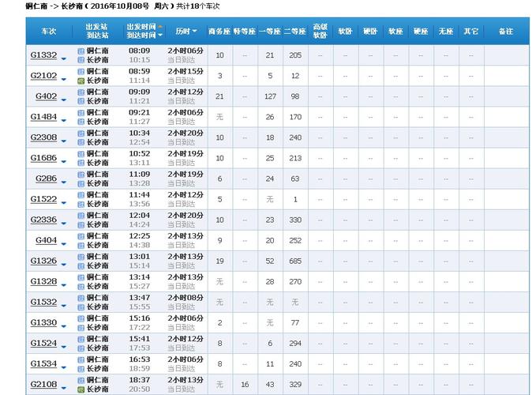The height and width of the screenshot is (395, 532).
Task: Click departure station icon in G2308 row
Action: point(81,134)
